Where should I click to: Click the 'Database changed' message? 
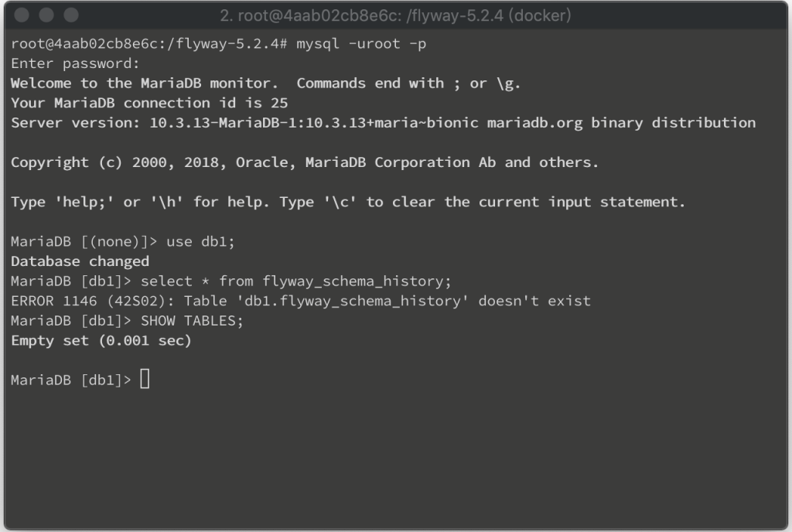coord(80,261)
